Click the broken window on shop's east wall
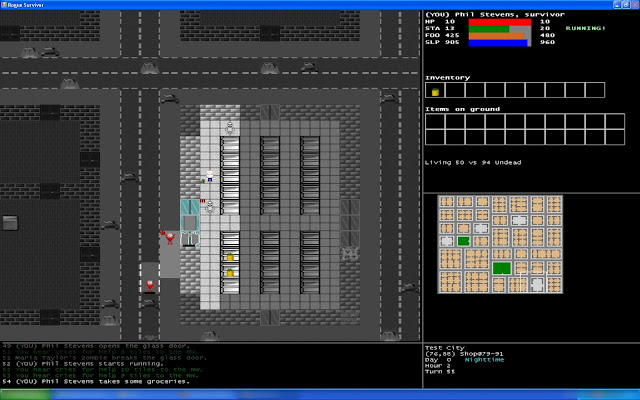The height and width of the screenshot is (400, 640). pos(350,254)
